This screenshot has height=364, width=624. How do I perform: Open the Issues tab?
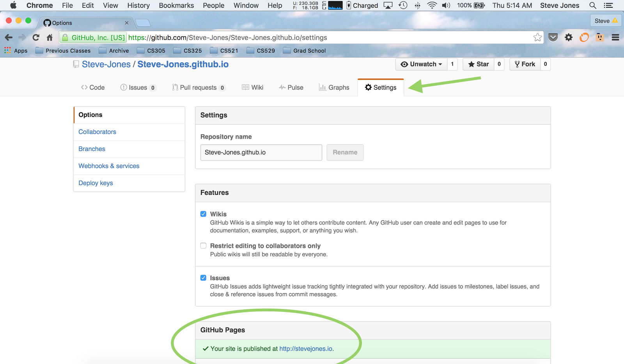click(138, 87)
